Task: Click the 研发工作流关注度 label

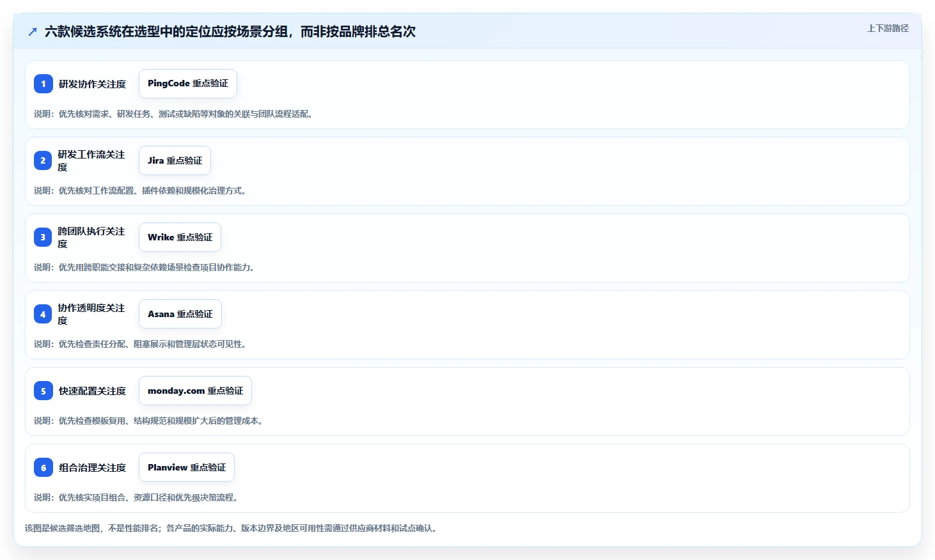Action: click(91, 160)
